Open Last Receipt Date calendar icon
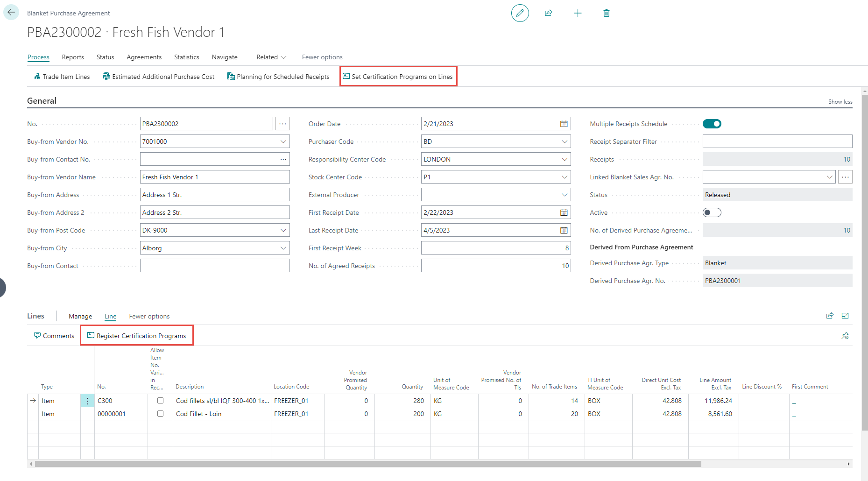 click(564, 230)
